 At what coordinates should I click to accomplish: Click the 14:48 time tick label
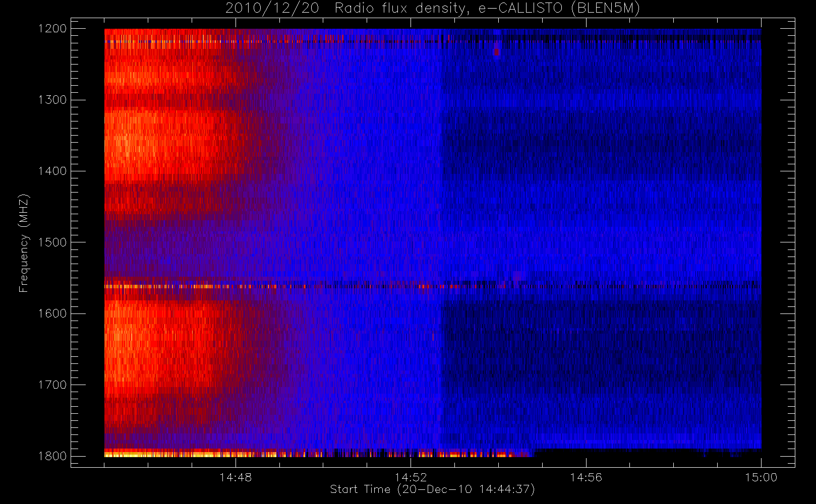[236, 477]
